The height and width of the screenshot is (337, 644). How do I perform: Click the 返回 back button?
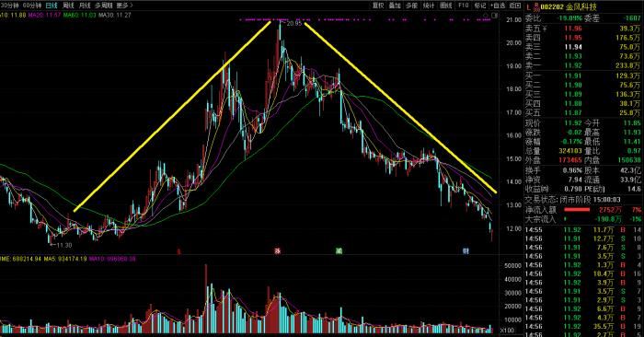pyautogui.click(x=515, y=6)
